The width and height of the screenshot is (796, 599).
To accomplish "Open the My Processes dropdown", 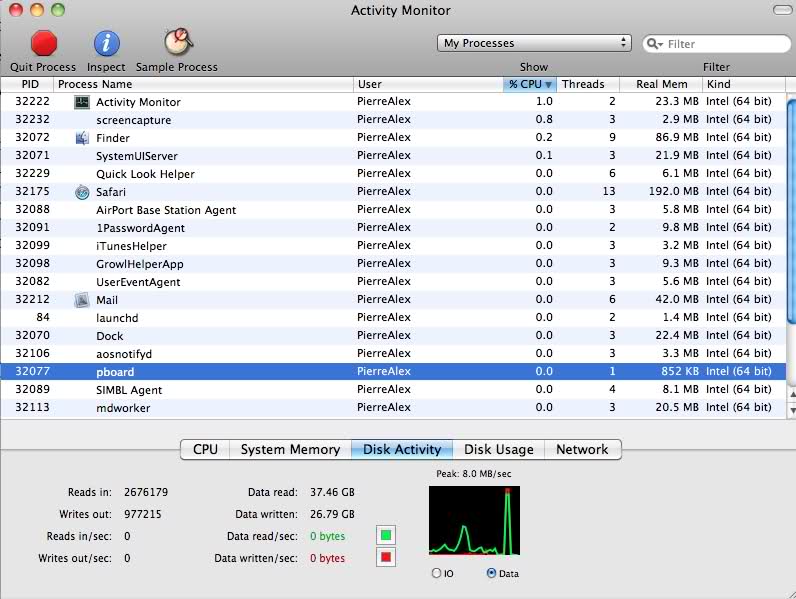I will pos(534,43).
